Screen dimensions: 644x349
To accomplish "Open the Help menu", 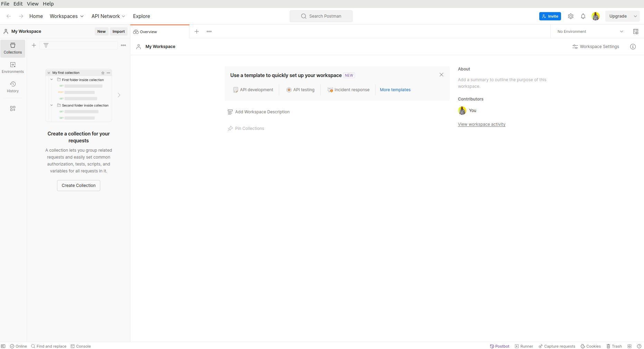I will 48,4.
